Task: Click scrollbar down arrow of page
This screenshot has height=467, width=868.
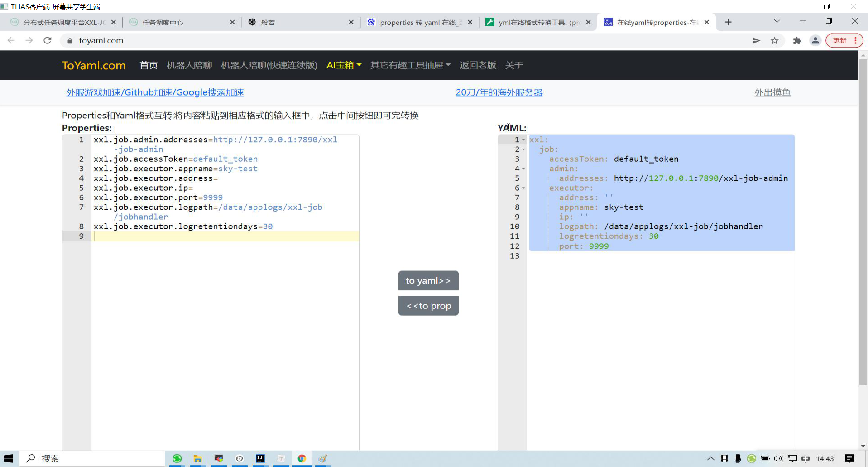Action: click(863, 446)
